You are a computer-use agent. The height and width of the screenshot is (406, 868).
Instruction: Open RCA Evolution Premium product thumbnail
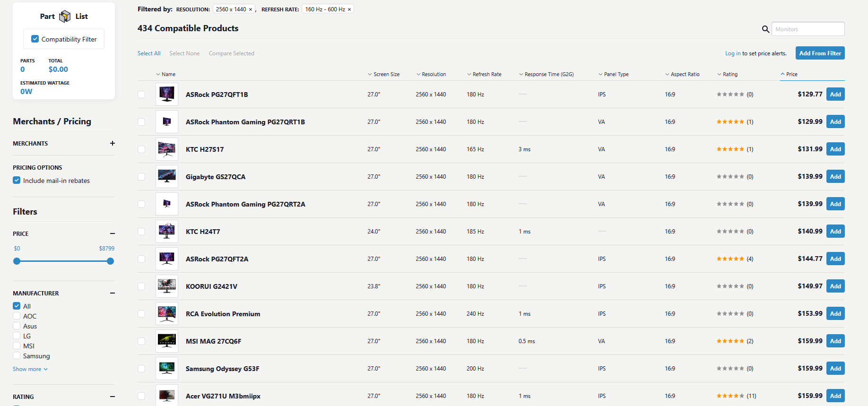(167, 314)
